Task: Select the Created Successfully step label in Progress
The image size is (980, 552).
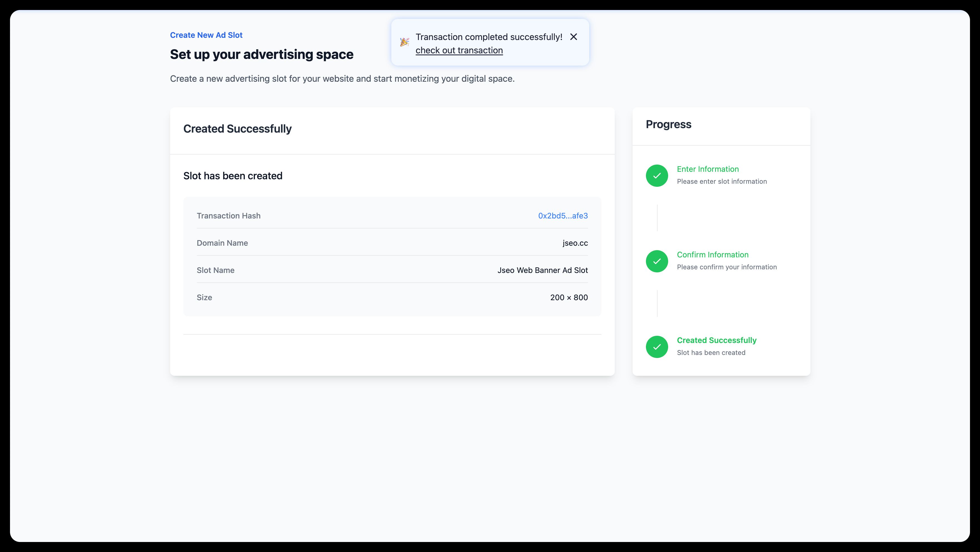Action: click(x=716, y=340)
